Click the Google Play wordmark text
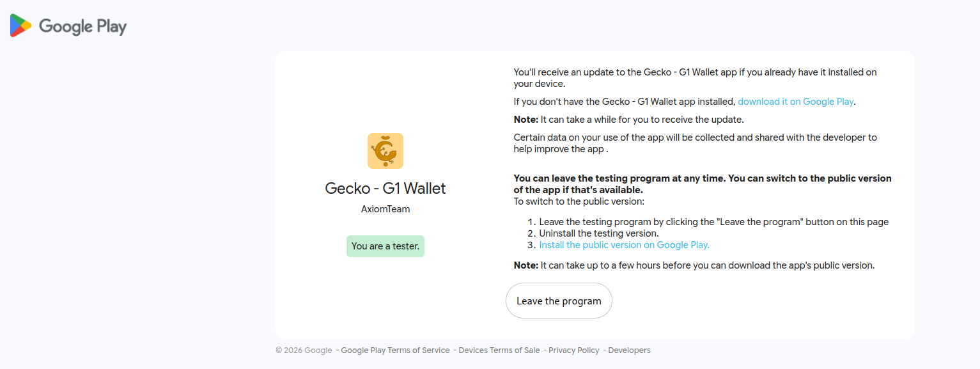The image size is (980, 369). click(x=82, y=26)
